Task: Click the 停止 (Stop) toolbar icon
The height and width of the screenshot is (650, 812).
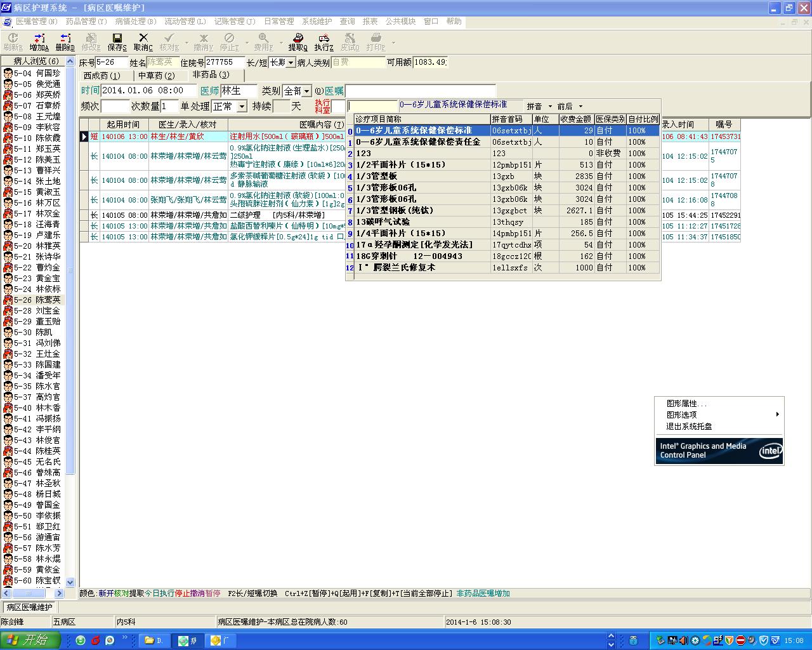Action: point(229,43)
